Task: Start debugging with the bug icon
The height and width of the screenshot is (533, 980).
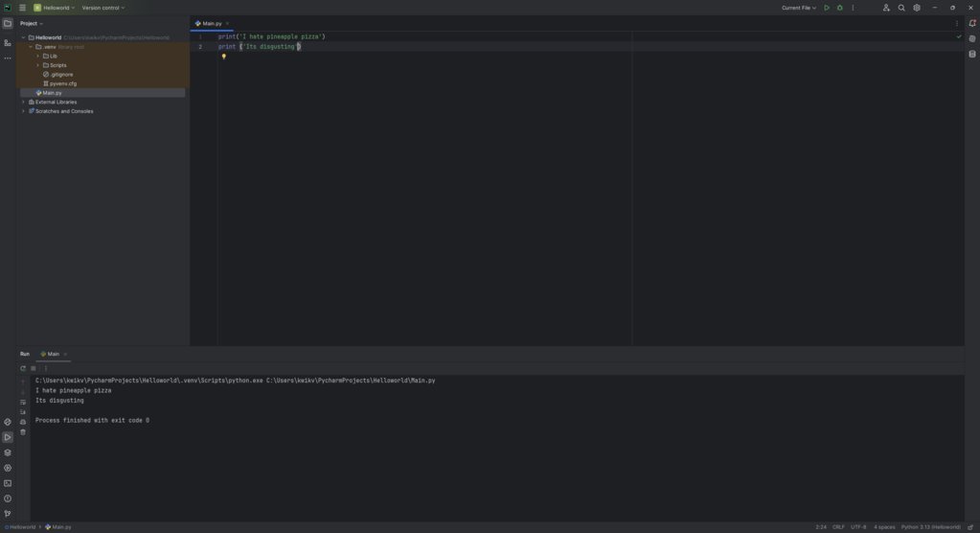Action: point(840,8)
